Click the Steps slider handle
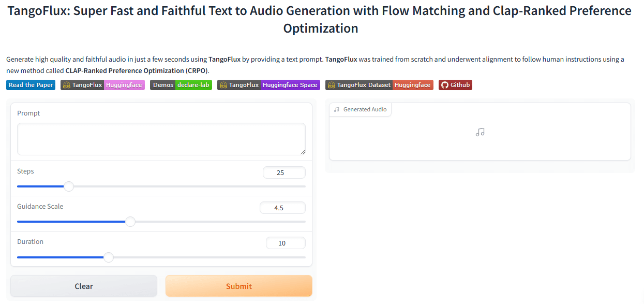This screenshot has height=304, width=644. click(69, 186)
